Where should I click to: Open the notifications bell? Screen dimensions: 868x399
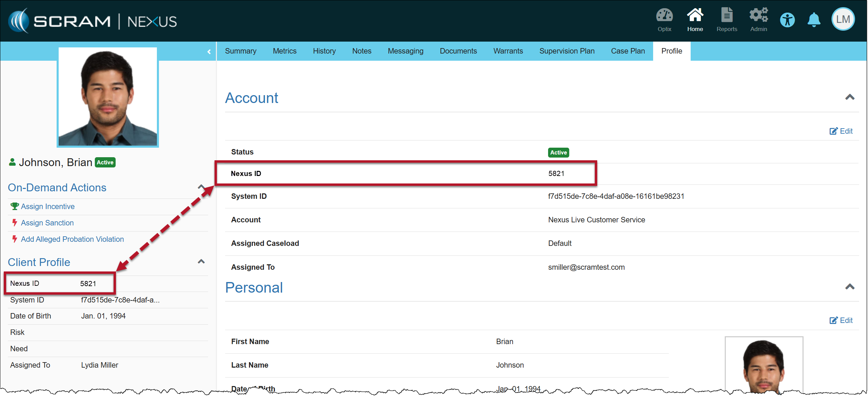click(x=814, y=20)
